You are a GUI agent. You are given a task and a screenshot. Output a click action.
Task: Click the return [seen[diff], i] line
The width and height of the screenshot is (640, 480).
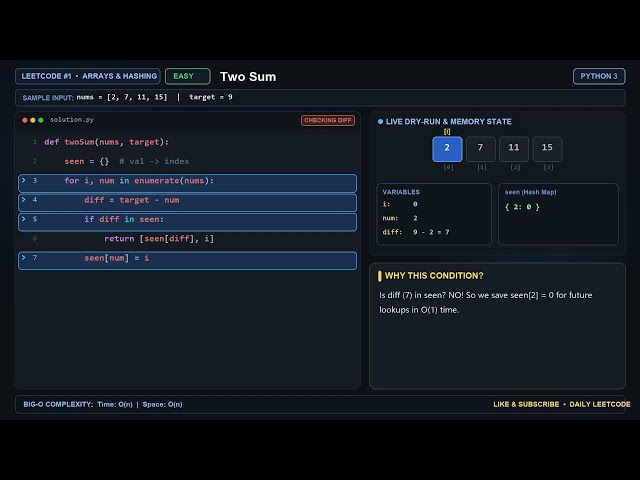click(x=159, y=239)
